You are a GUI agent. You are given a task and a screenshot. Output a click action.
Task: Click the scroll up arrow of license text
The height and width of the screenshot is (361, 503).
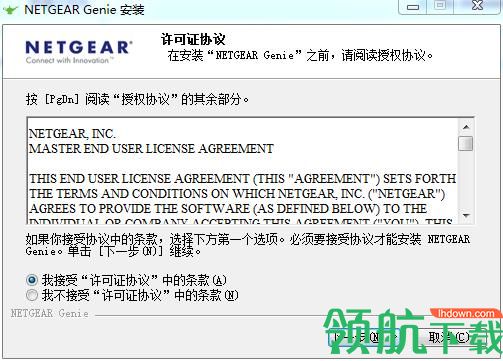(x=466, y=127)
